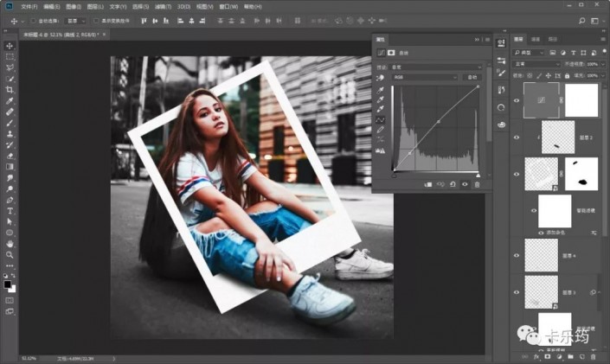This screenshot has width=610, height=364.
Task: Select the Horizontal Type tool
Action: point(10,211)
